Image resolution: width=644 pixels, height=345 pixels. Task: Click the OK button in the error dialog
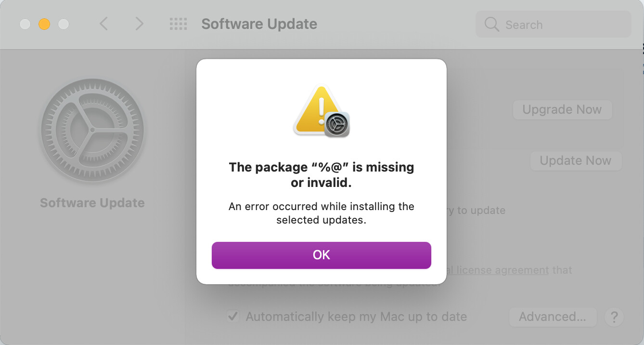[x=321, y=255]
